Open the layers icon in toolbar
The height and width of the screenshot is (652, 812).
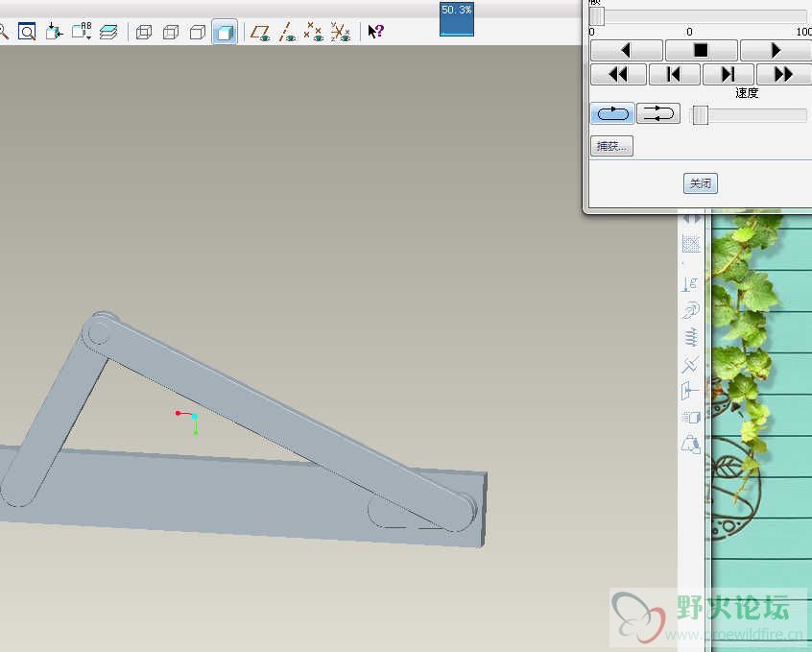coord(108,32)
